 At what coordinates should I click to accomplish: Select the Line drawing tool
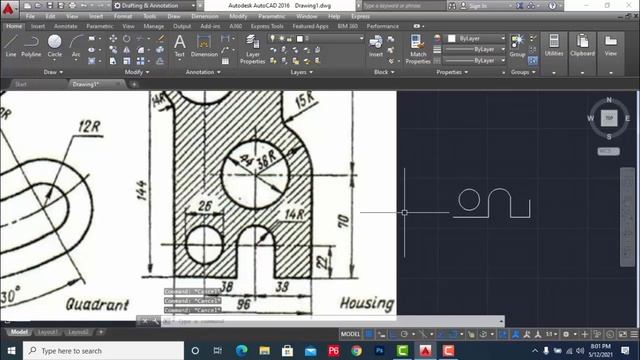click(11, 45)
